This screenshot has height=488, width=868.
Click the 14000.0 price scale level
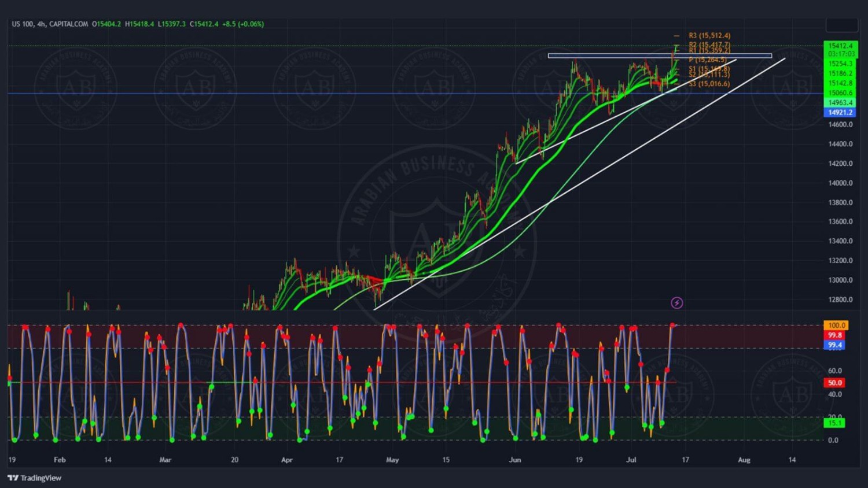pos(840,183)
